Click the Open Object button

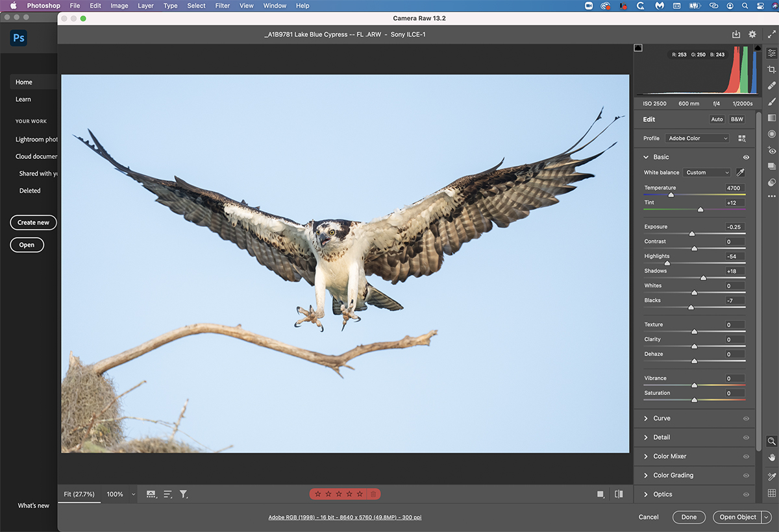737,517
